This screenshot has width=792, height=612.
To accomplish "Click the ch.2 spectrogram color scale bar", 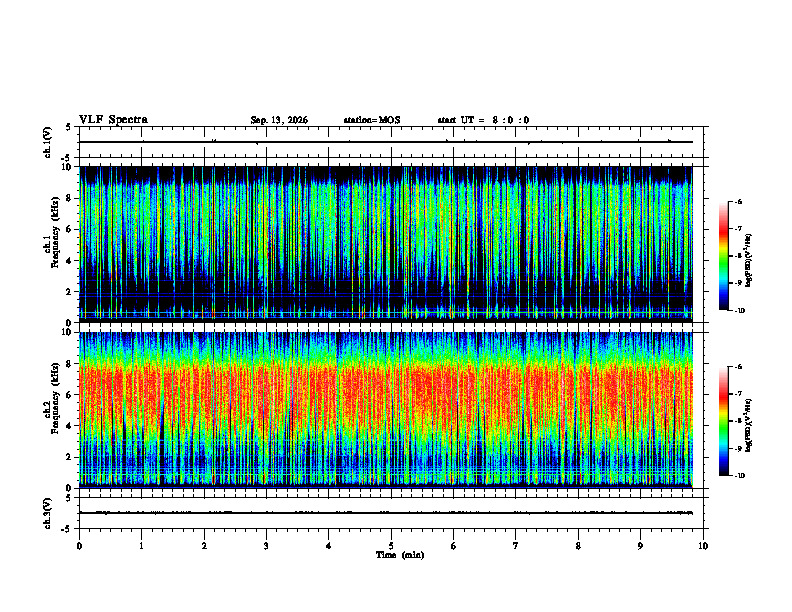I will pos(723,421).
